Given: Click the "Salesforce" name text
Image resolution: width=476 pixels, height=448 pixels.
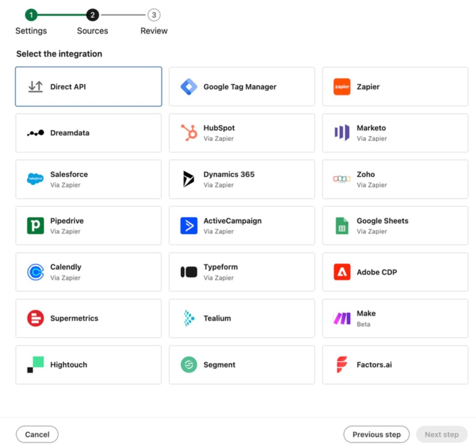Looking at the screenshot, I should click(x=69, y=174).
